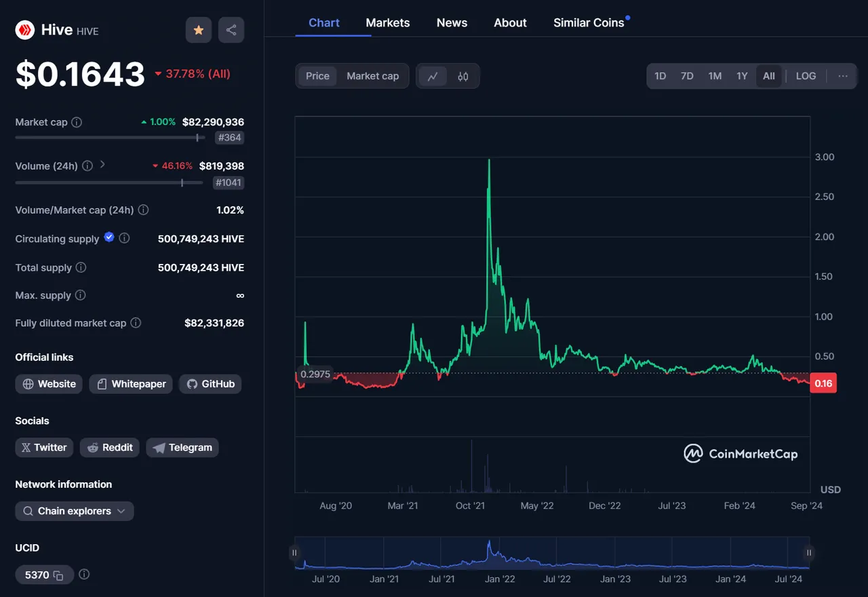
Task: Open the Twitter social link
Action: [x=44, y=448]
